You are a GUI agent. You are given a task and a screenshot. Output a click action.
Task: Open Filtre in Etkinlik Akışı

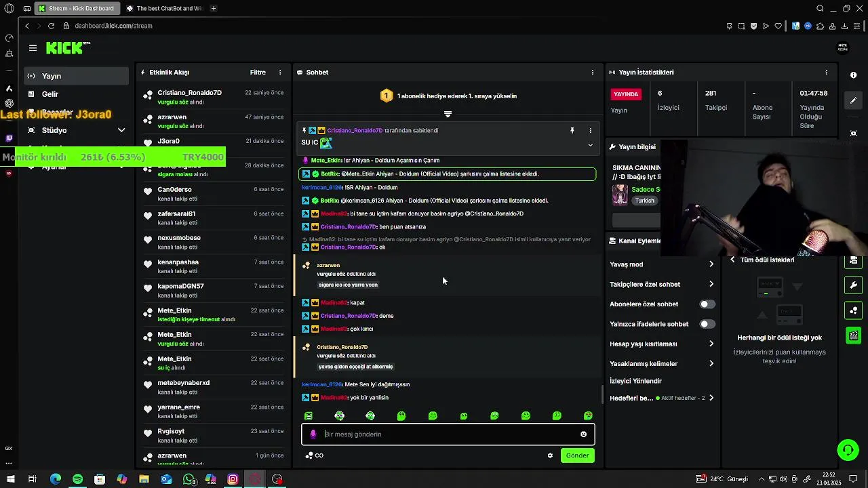[x=258, y=72]
